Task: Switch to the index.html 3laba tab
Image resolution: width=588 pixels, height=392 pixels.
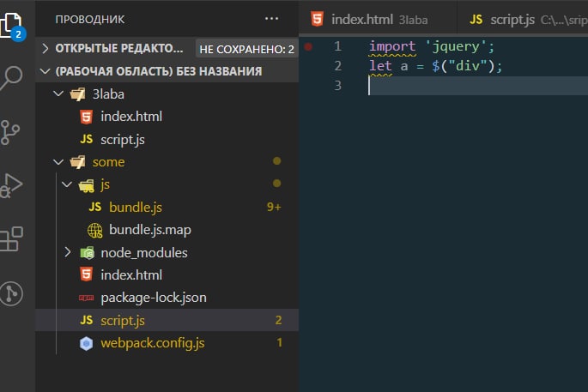Action: [378, 19]
